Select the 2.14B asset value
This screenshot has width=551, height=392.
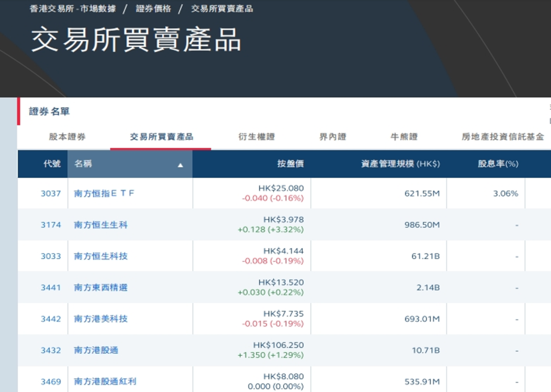[x=428, y=288]
